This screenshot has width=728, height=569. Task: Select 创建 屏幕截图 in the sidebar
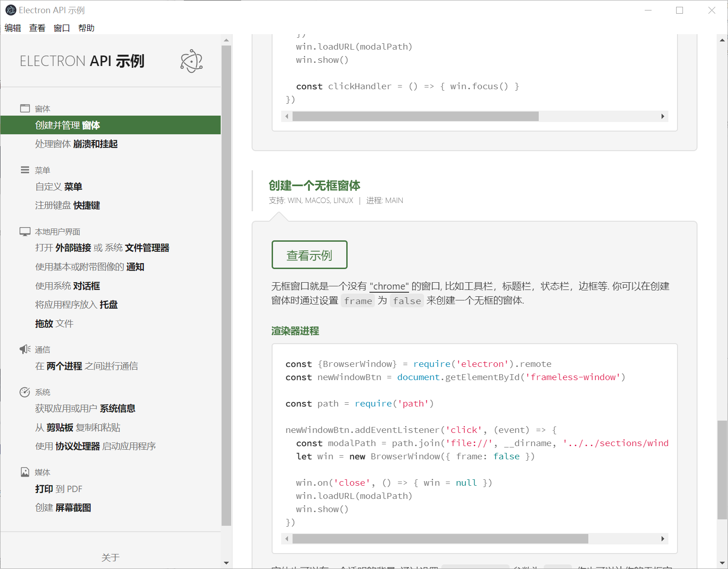click(x=63, y=507)
